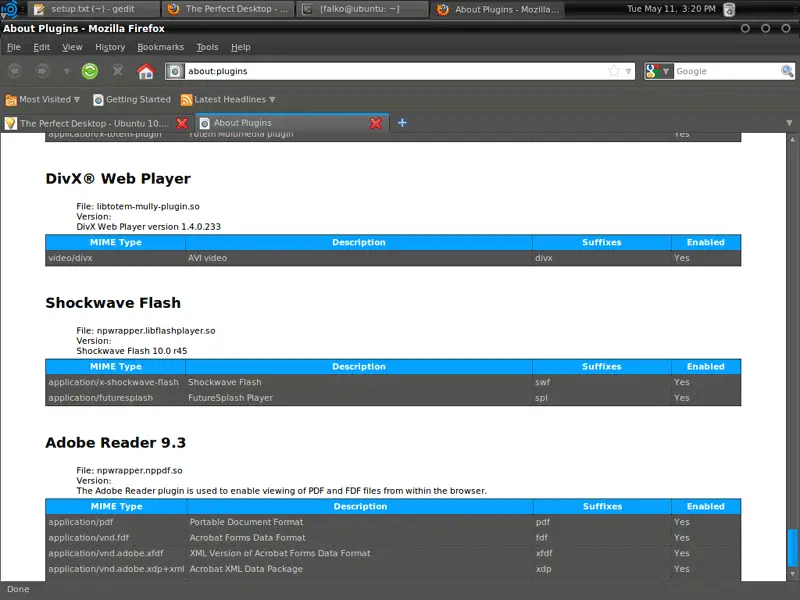Expand the Most Visited bookmarks folder
This screenshot has width=800, height=600.
pos(43,99)
